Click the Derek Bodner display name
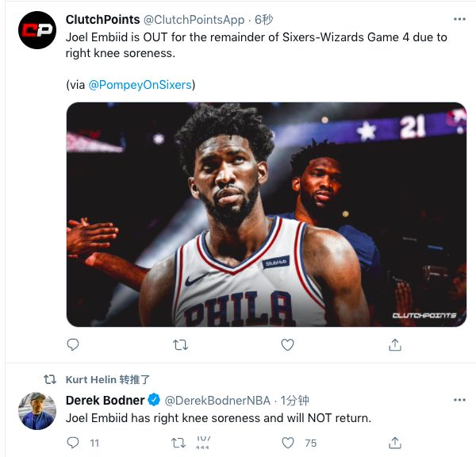The image size is (476, 457). click(x=105, y=400)
